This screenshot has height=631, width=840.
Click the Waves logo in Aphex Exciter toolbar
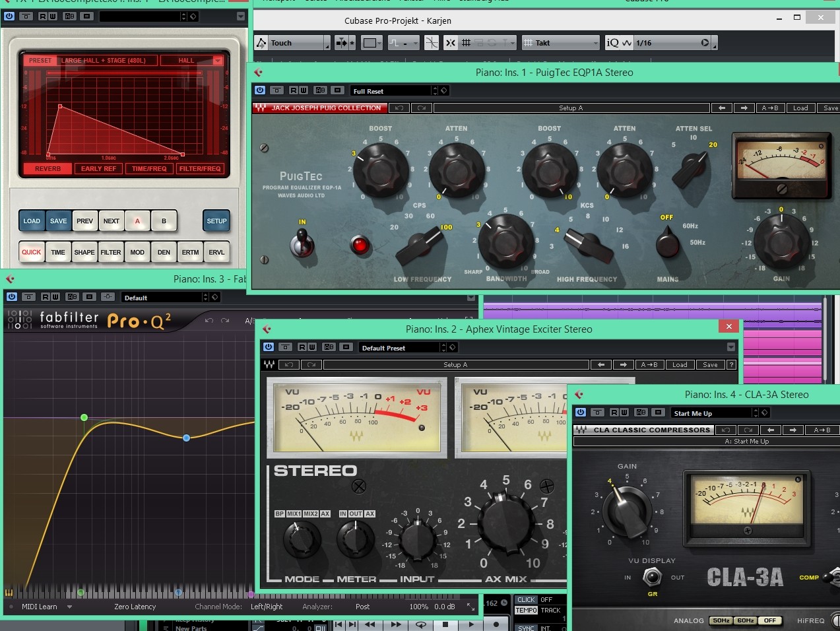click(269, 364)
